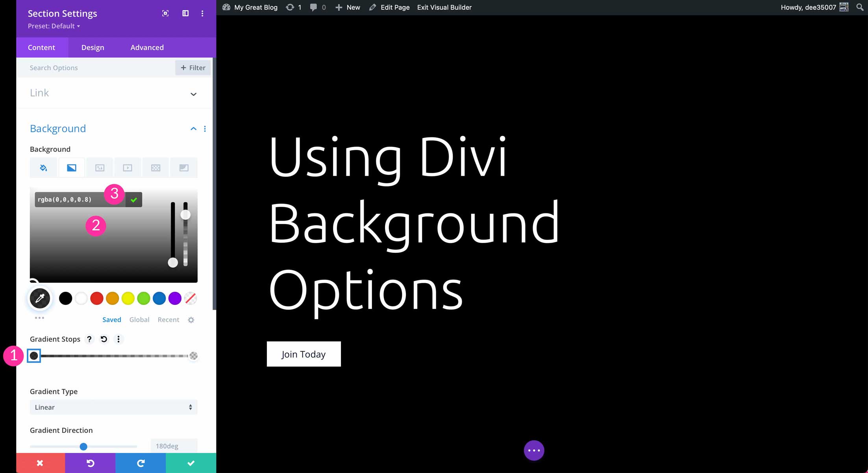The height and width of the screenshot is (473, 868).
Task: Select the mask background type
Action: point(184,167)
